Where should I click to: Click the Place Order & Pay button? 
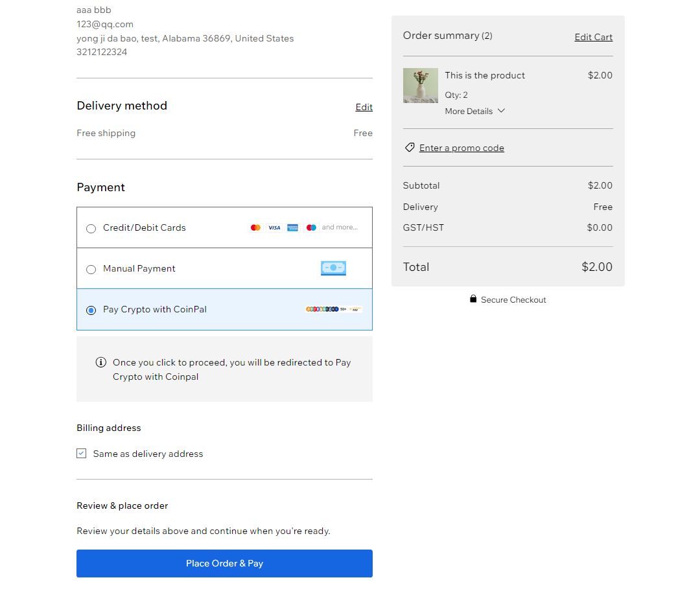click(224, 563)
